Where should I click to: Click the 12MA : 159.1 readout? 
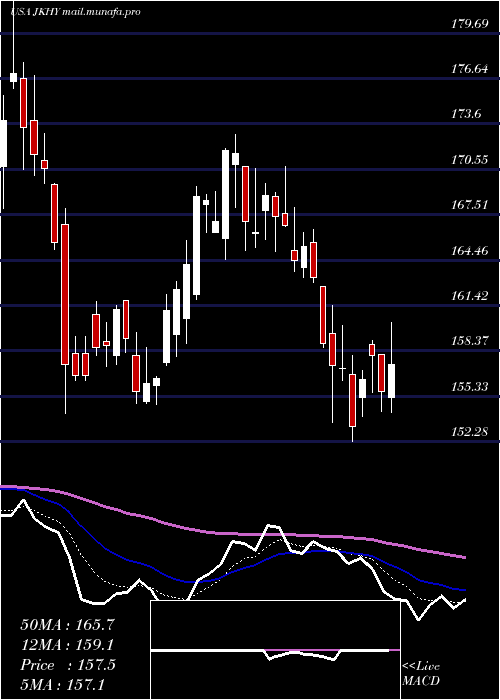pos(67,645)
